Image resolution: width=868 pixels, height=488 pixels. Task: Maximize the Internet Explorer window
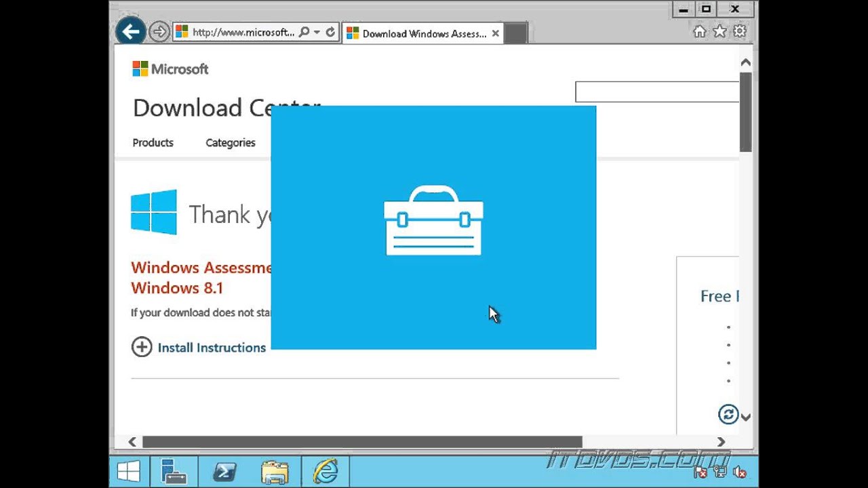[x=706, y=9]
